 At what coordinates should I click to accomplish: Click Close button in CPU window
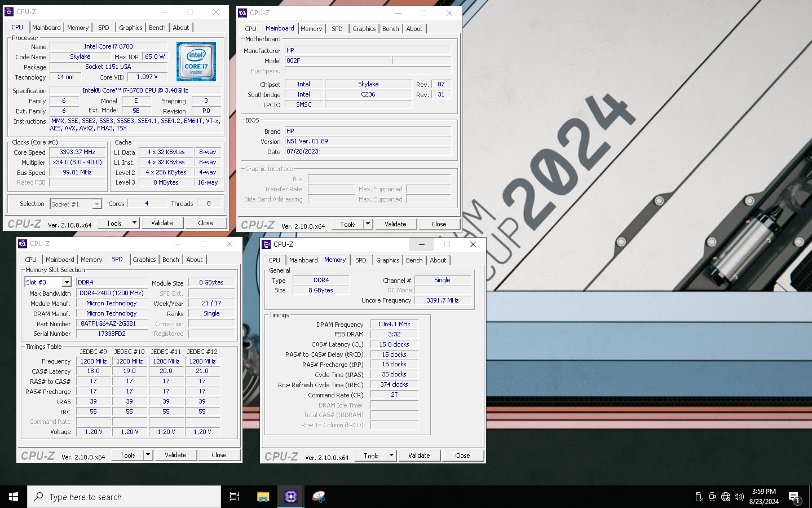coord(205,223)
